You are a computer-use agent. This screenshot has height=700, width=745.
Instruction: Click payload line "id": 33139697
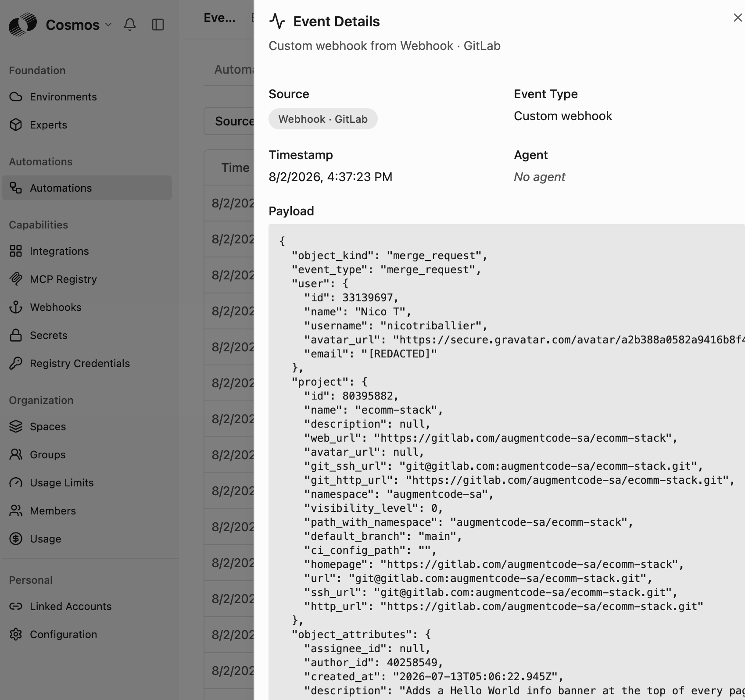(x=352, y=298)
